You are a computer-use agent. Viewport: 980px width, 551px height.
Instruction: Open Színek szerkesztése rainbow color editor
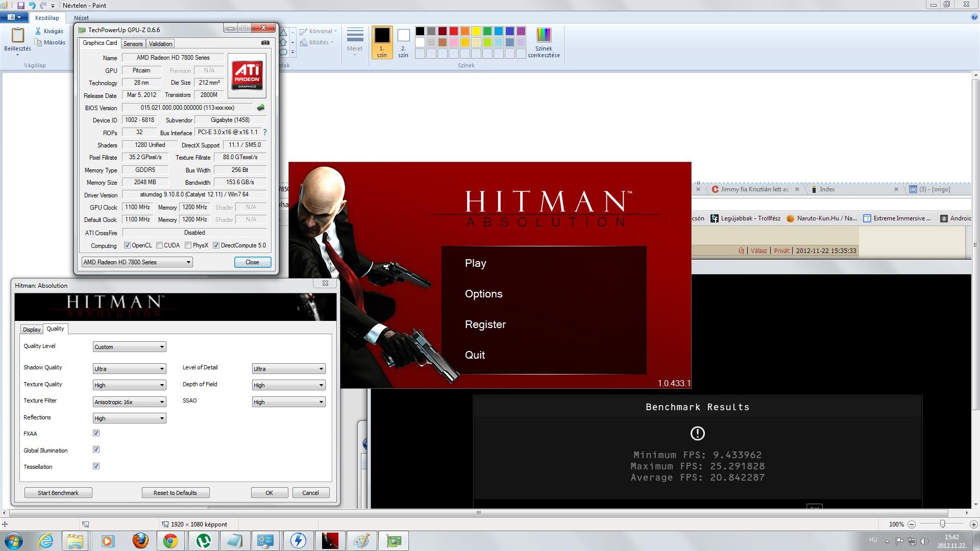[544, 43]
